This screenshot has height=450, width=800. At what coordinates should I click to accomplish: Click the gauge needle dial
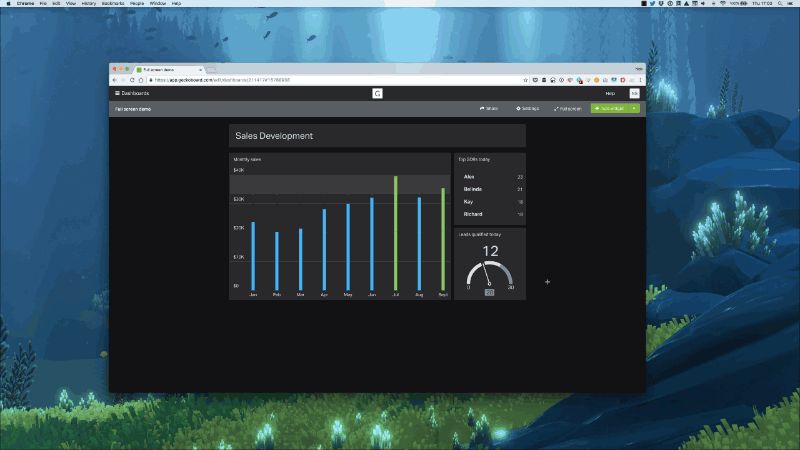point(489,273)
